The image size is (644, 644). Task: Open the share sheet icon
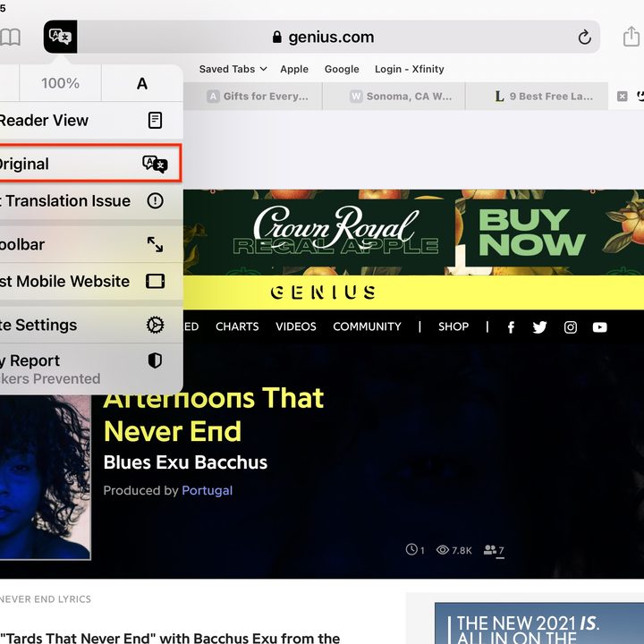click(631, 36)
